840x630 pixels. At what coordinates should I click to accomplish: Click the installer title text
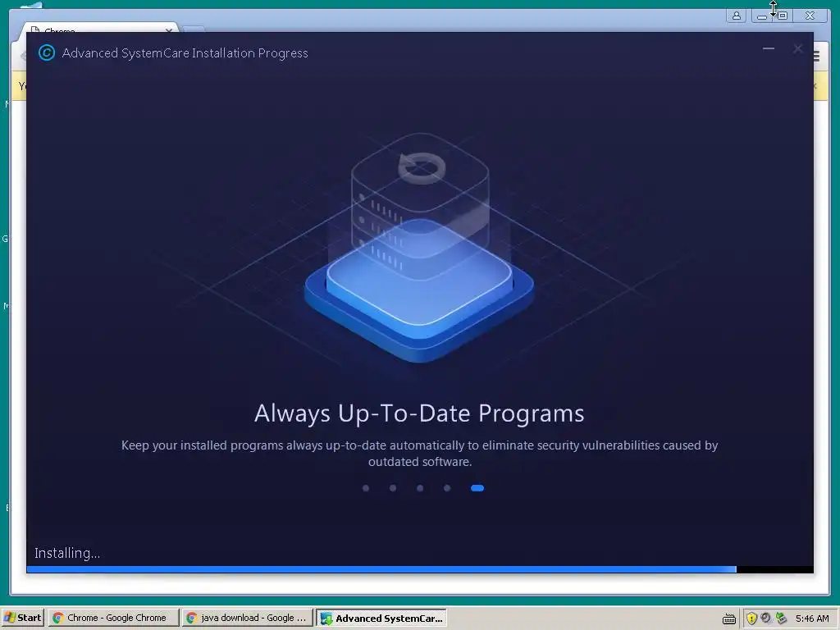(x=185, y=53)
